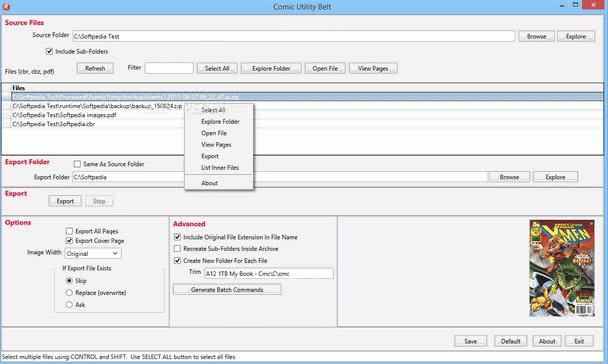Image resolution: width=608 pixels, height=364 pixels.
Task: Click the Explore Folder toolbar button
Action: (x=271, y=68)
